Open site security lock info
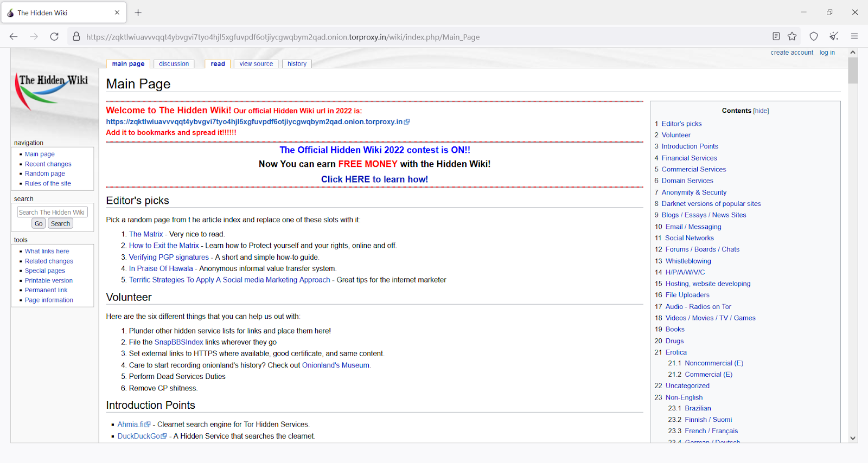868x463 pixels. click(76, 36)
